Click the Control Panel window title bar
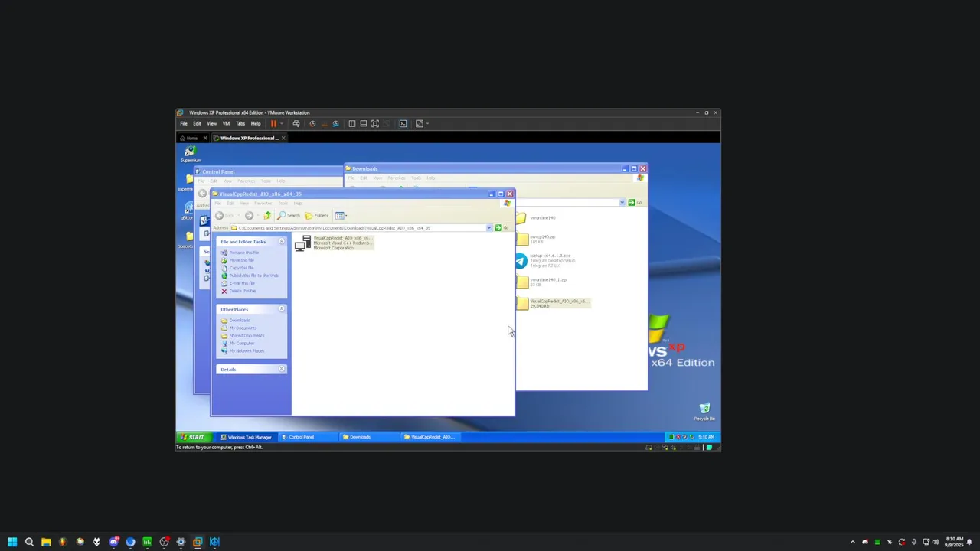 click(268, 172)
